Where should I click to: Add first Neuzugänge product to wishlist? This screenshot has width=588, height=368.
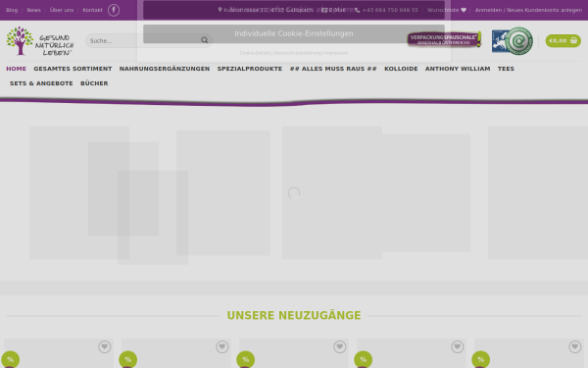[x=105, y=346]
